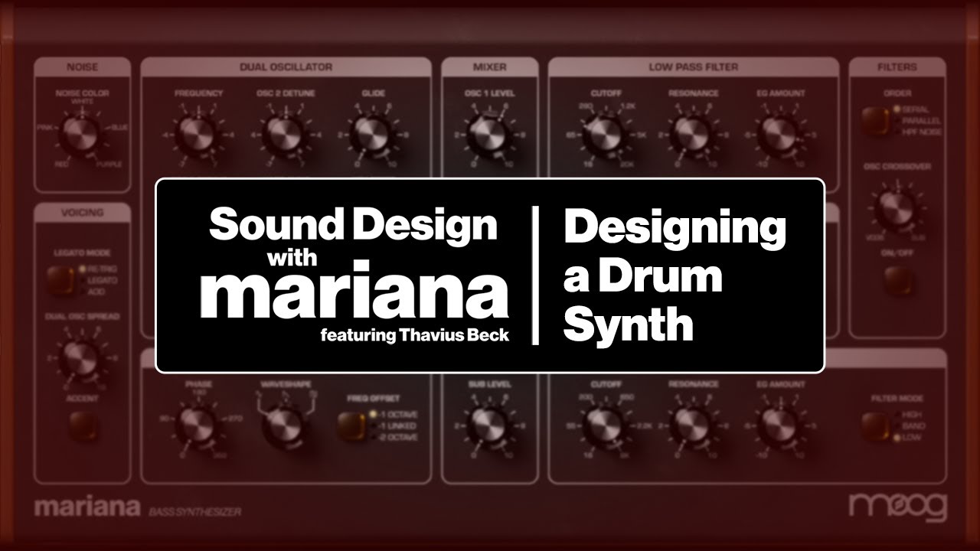
Task: Toggle the Legato Mode switch
Action: click(60, 279)
